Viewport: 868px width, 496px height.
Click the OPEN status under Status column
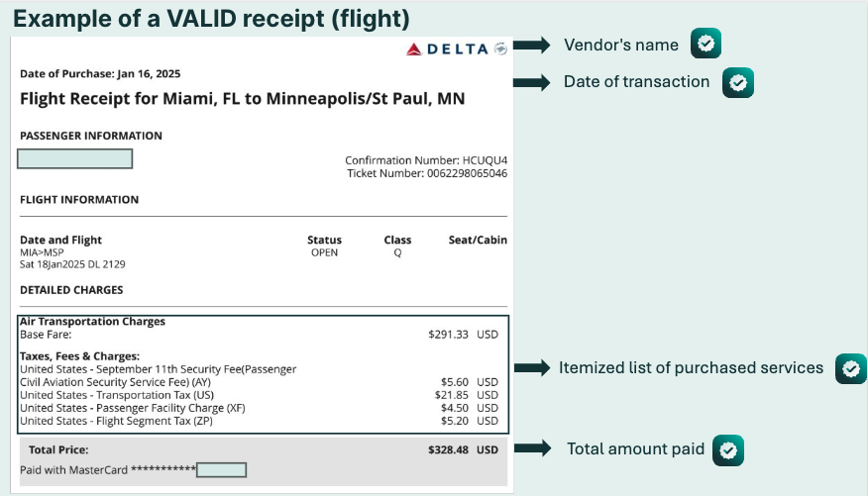(x=324, y=252)
